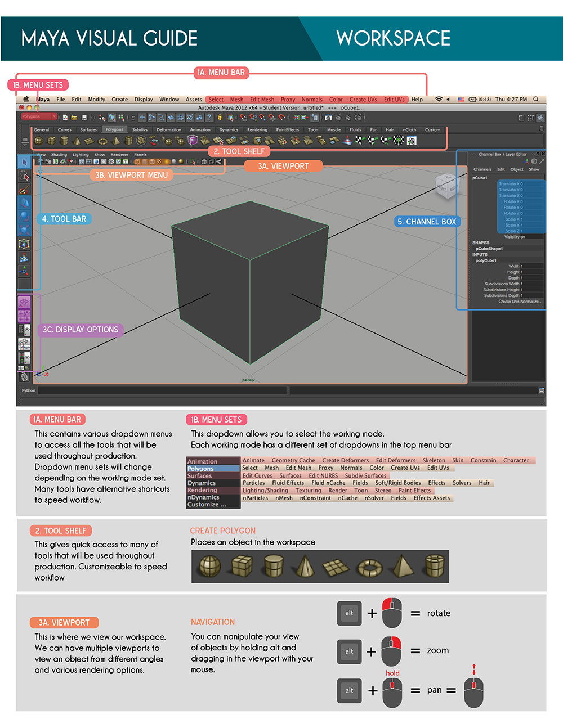563x728 pixels.
Task: Toggle viewport grid display icon
Action: point(82,161)
